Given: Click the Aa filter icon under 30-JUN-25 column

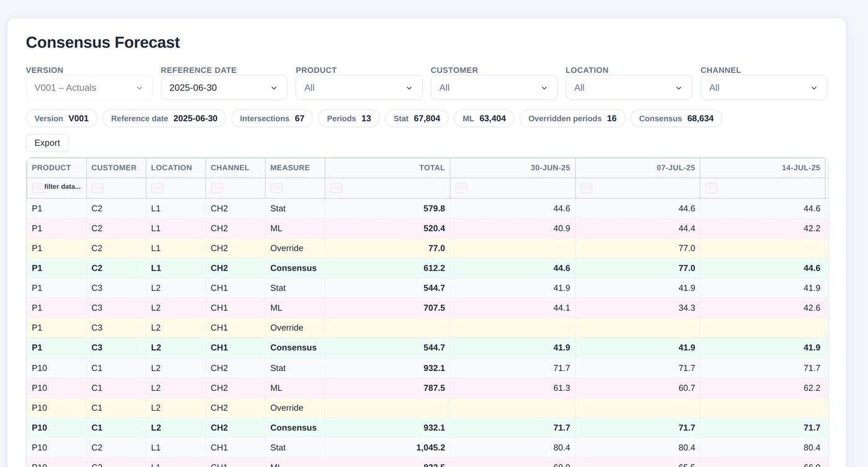Looking at the screenshot, I should point(461,188).
